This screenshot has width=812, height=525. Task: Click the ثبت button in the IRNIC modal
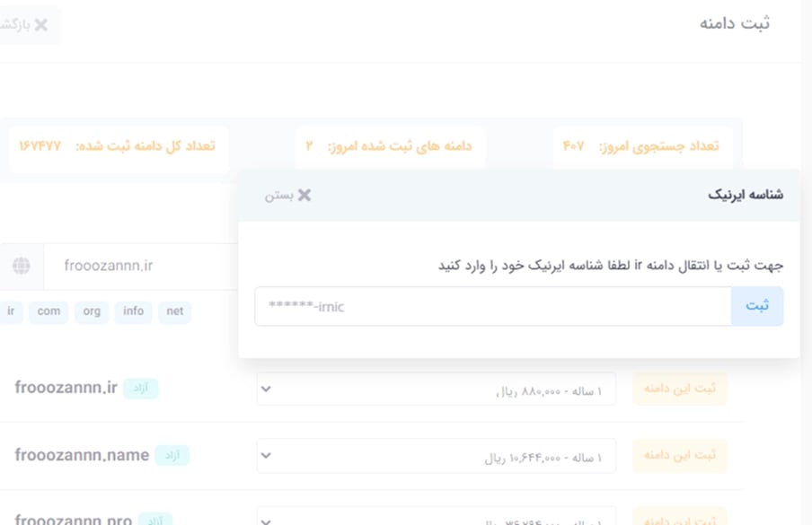pos(758,305)
